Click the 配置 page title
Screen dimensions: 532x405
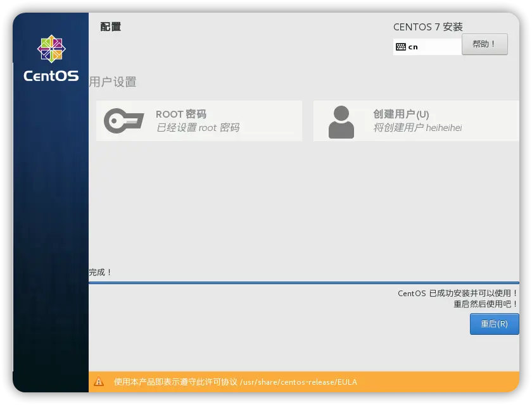pos(111,27)
